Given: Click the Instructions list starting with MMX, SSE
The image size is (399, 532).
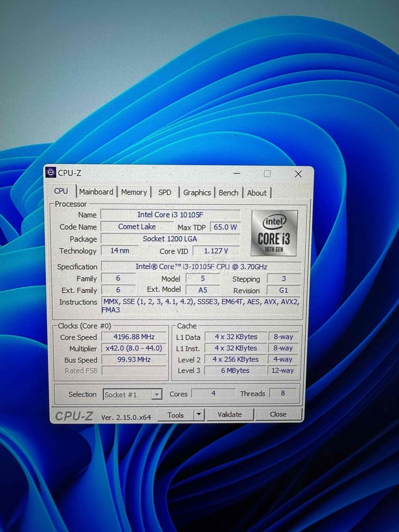Looking at the screenshot, I should [x=201, y=305].
